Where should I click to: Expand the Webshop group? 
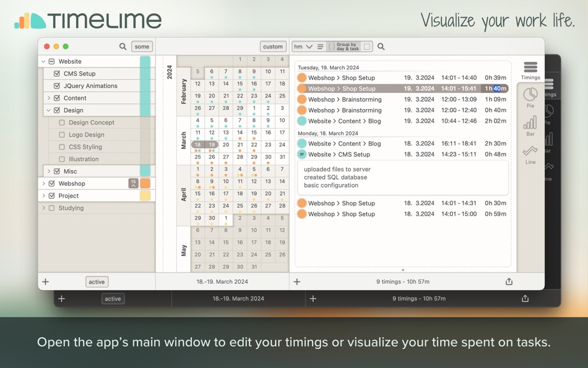(x=43, y=183)
